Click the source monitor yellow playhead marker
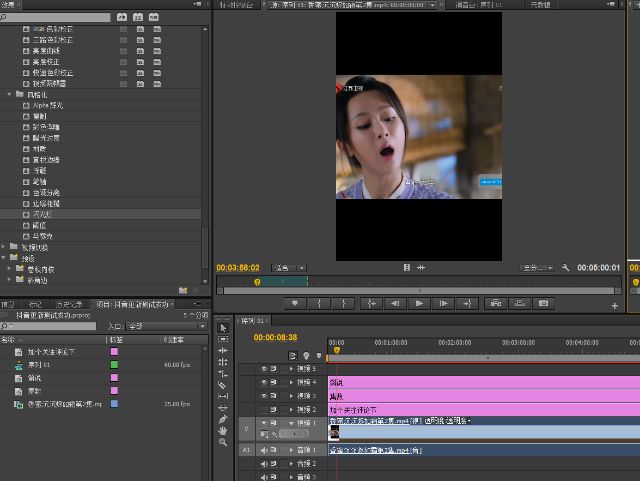640x481 pixels. pos(257,282)
